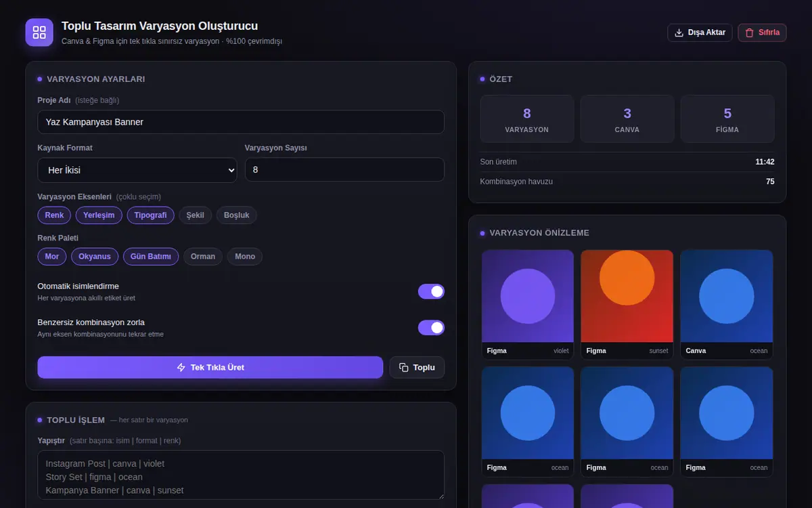Open the Figma sunset variation thumbnail
812x508 pixels.
pyautogui.click(x=627, y=304)
